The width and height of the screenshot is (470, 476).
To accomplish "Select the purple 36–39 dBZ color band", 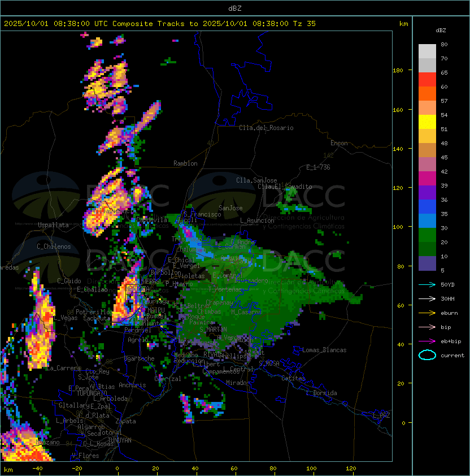I will point(427,193).
